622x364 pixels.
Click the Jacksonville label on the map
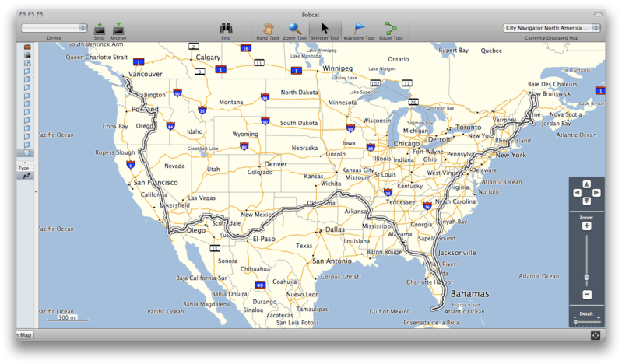(x=457, y=253)
